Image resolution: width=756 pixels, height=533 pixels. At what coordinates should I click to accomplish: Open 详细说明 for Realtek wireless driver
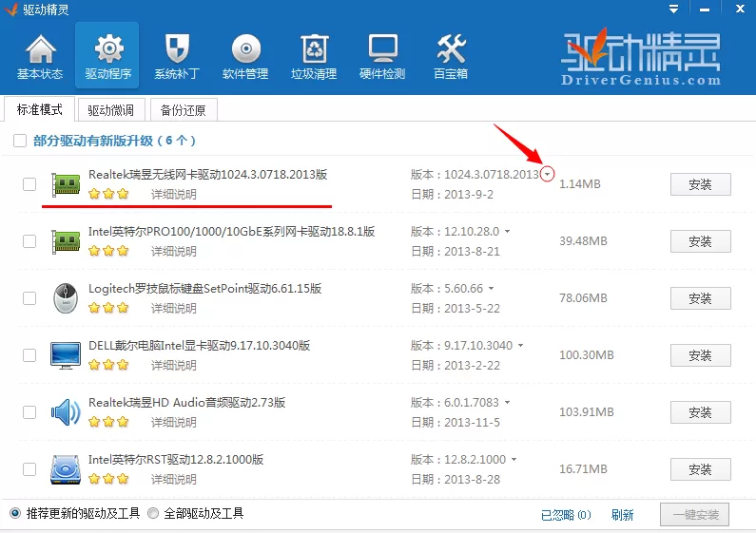tap(174, 194)
